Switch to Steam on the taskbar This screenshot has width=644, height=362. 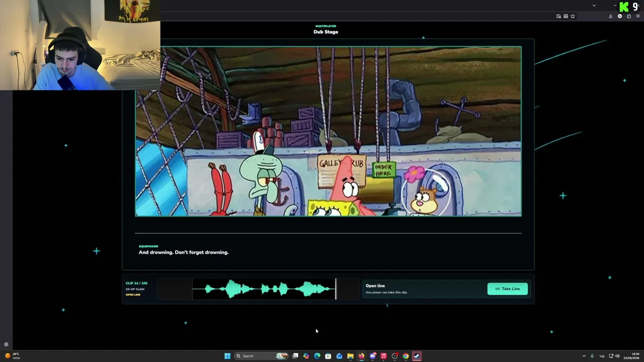click(417, 356)
